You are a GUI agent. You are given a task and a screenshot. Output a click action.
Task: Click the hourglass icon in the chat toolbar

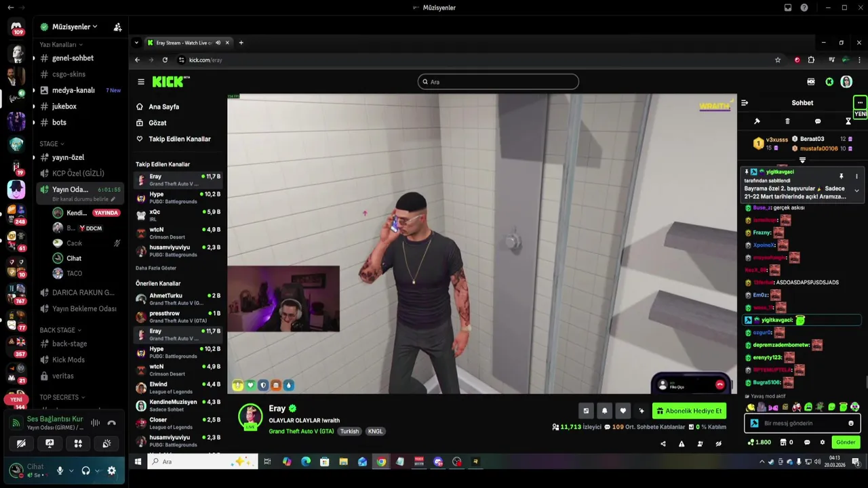coord(848,121)
